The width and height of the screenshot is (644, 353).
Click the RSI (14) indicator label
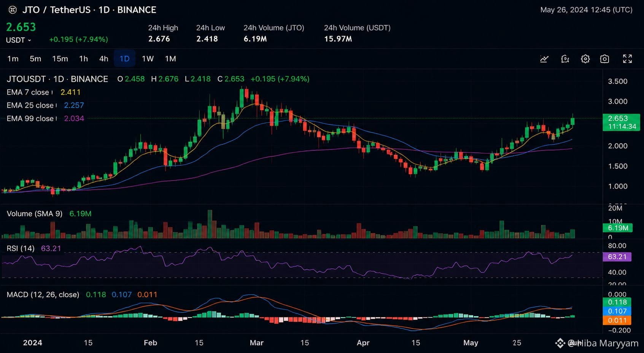click(21, 249)
